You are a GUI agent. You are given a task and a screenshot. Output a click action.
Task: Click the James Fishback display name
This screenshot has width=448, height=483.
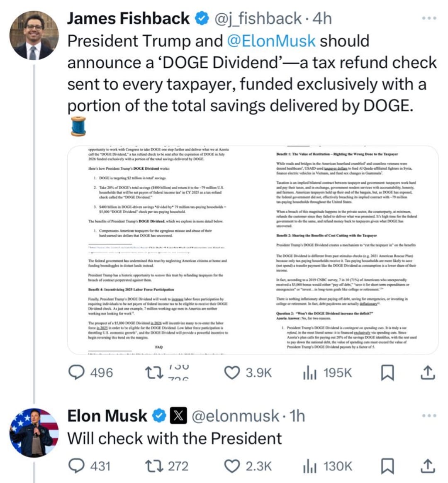tap(128, 18)
